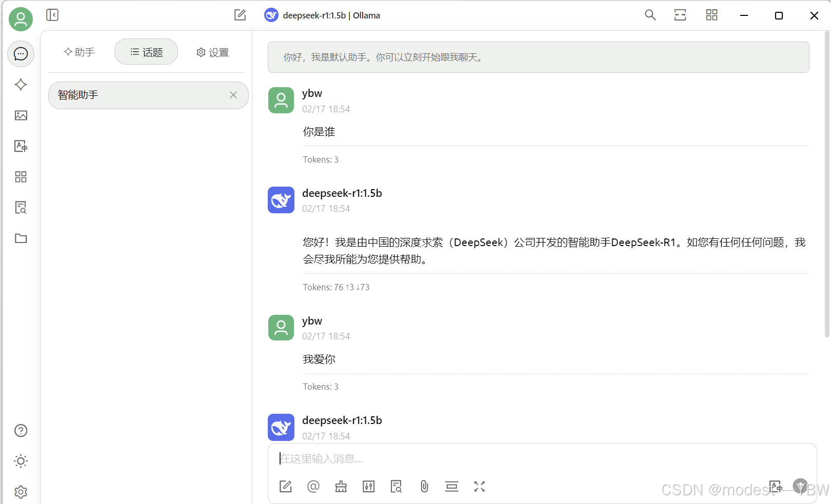Open the files folder sidebar icon

click(21, 238)
